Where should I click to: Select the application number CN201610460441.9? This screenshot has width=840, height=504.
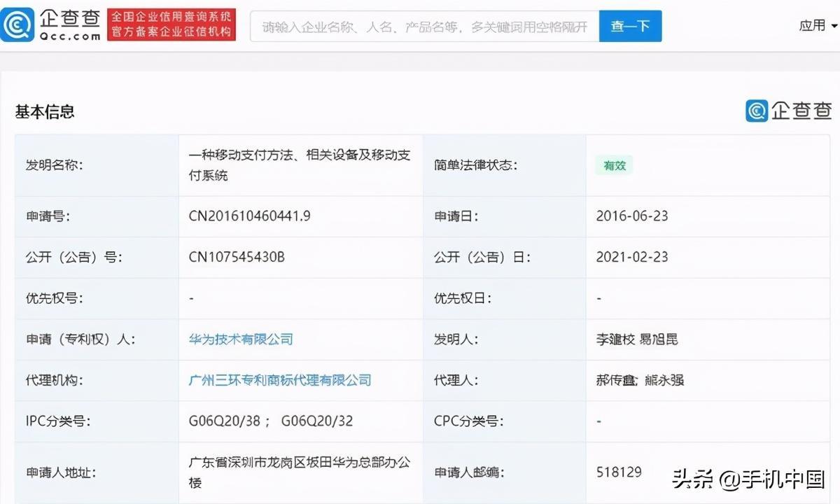coord(249,216)
